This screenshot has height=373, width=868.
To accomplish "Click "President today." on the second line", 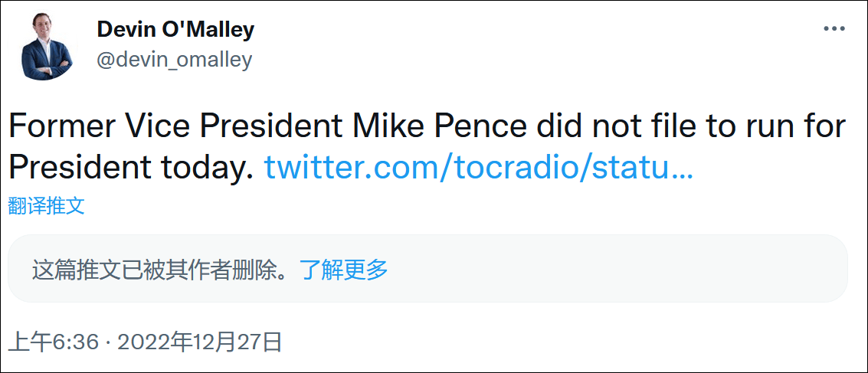I will pos(130,168).
